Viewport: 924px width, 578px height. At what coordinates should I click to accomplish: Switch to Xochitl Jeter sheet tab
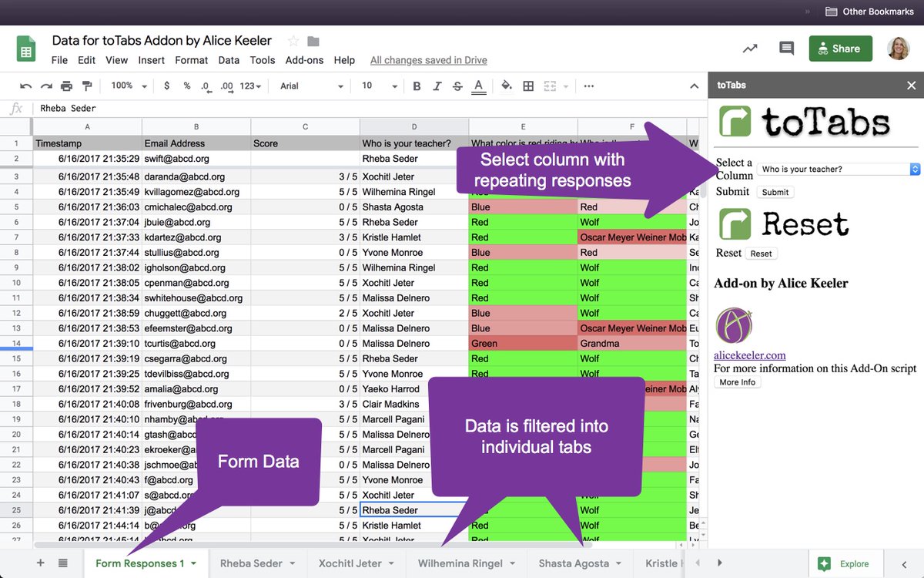(x=355, y=563)
